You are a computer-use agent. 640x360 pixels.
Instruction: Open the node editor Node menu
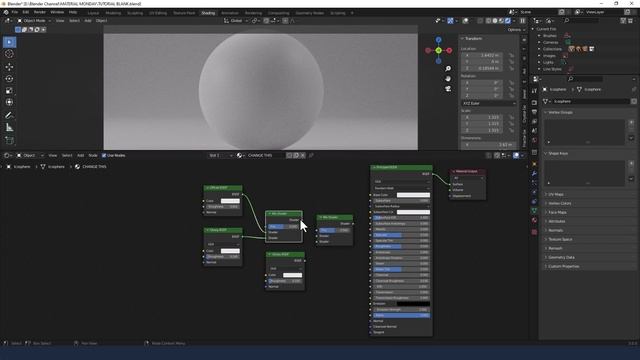pyautogui.click(x=93, y=156)
